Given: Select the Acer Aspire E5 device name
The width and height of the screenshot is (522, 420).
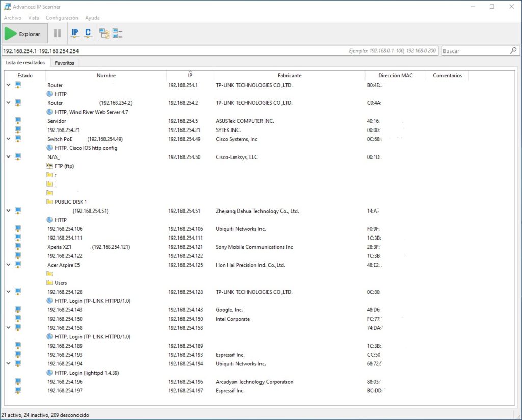Looking at the screenshot, I should (x=64, y=265).
